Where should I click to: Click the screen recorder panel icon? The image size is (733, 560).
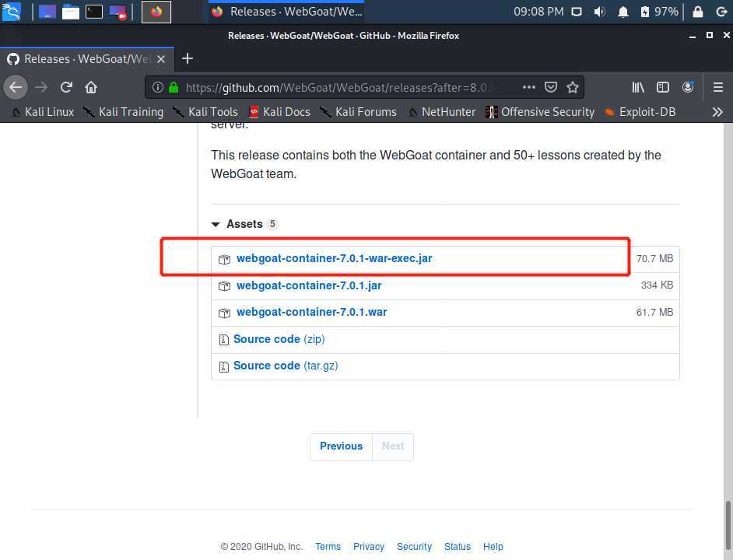[117, 12]
